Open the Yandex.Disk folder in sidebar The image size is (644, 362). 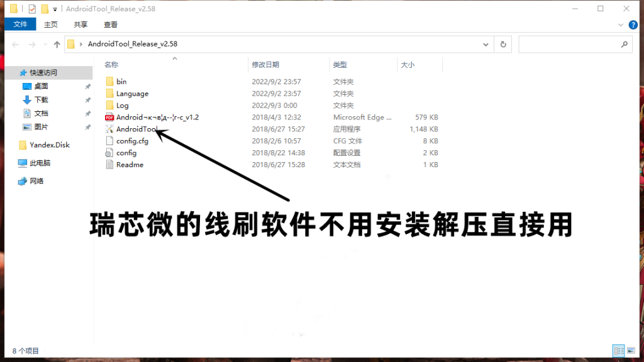click(x=49, y=145)
